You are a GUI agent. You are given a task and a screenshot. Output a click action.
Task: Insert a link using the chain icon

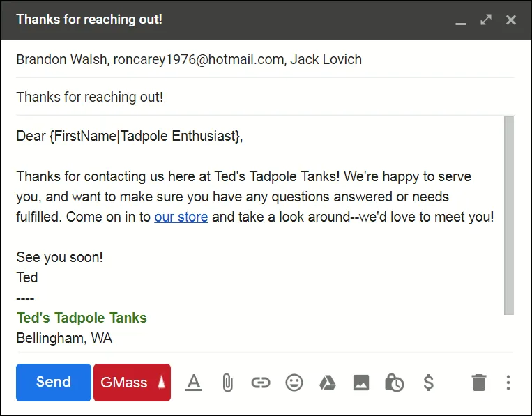click(x=261, y=383)
